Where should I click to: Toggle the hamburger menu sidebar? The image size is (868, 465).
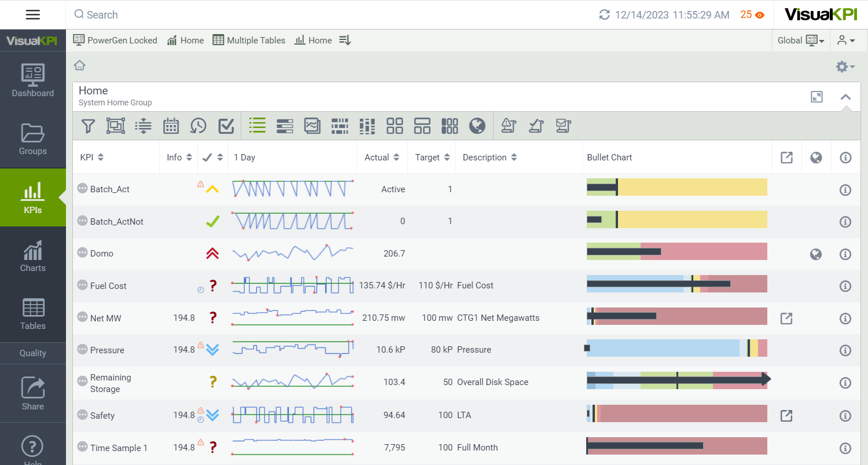(x=33, y=15)
